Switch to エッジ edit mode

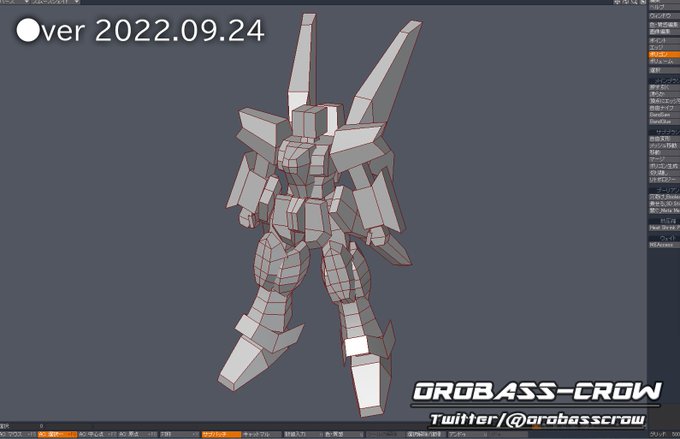pyautogui.click(x=664, y=47)
